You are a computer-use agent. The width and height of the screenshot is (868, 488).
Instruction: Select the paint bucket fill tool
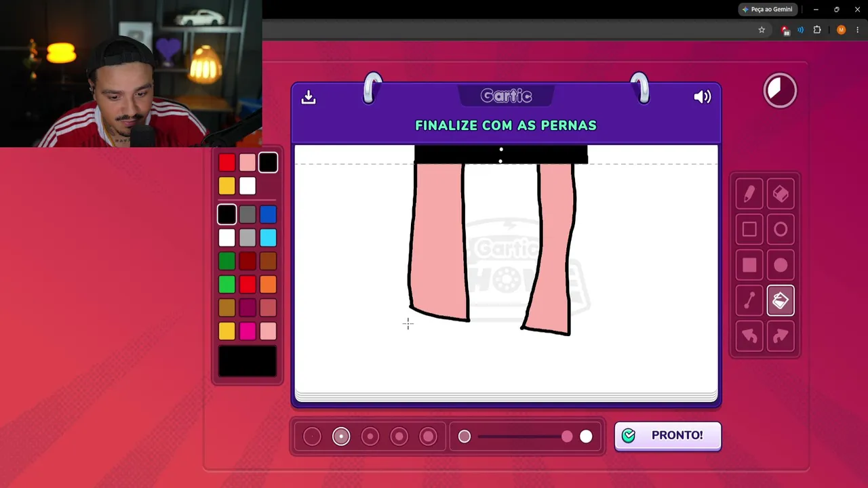click(x=781, y=300)
